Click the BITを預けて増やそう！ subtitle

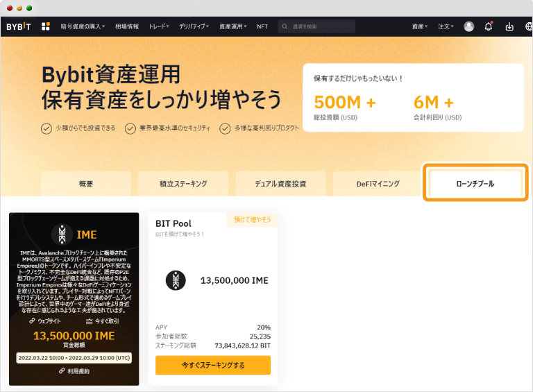click(x=180, y=234)
